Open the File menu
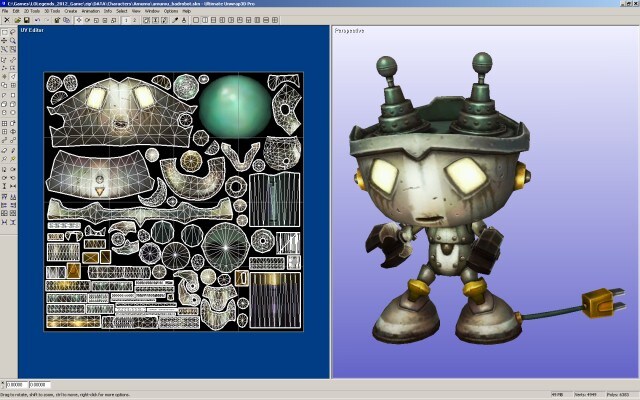Viewport: 640px width, 400px height. [5, 11]
